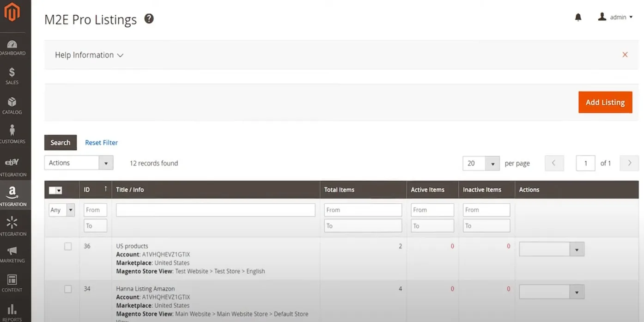Open the mass Actions dropdown
Image resolution: width=644 pixels, height=322 pixels.
click(x=79, y=163)
